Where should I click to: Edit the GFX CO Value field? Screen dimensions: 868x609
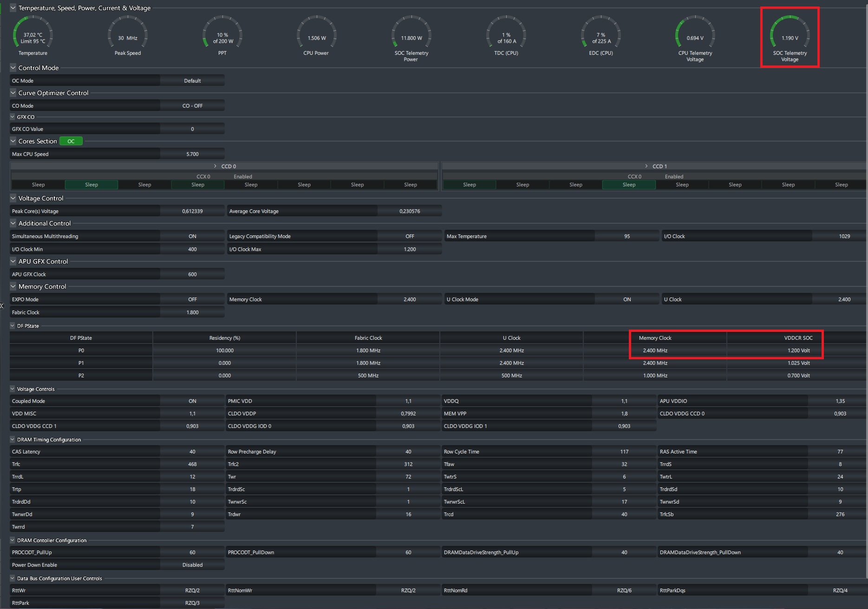(192, 129)
